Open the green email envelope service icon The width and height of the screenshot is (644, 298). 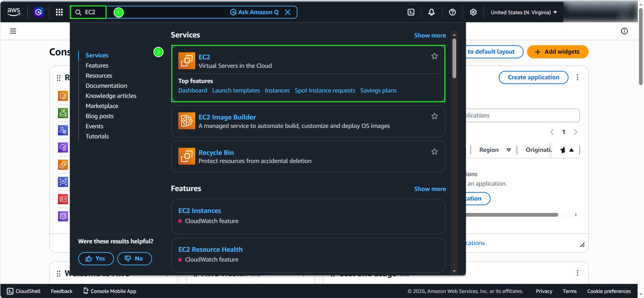click(63, 113)
